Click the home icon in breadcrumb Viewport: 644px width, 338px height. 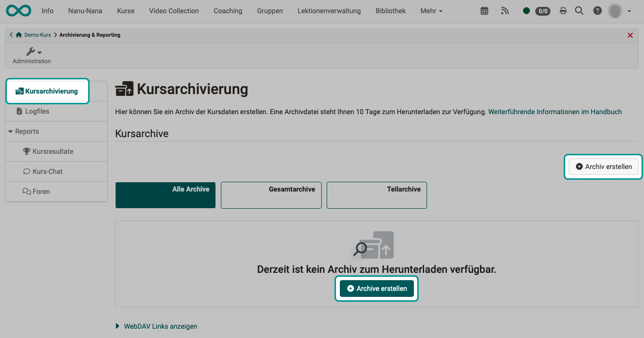coord(19,35)
